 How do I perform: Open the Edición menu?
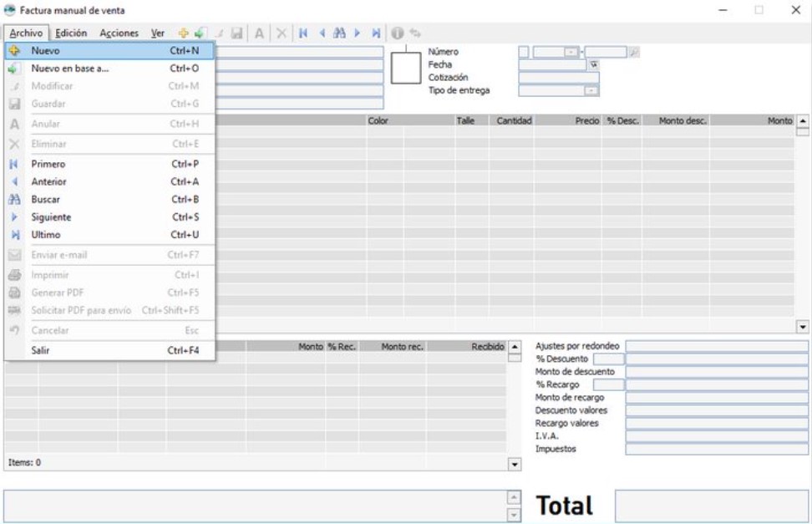pos(71,33)
